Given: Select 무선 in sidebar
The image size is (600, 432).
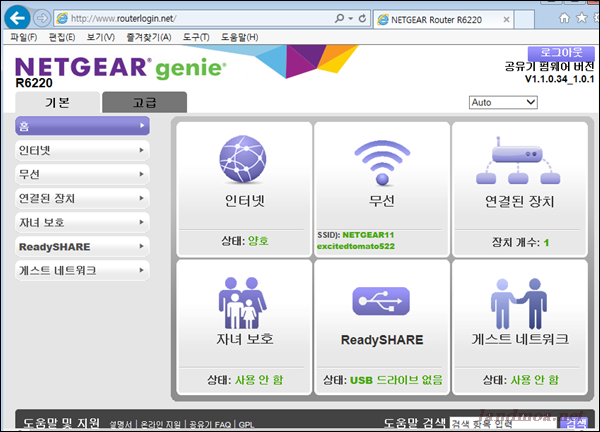Looking at the screenshot, I should pyautogui.click(x=82, y=174).
